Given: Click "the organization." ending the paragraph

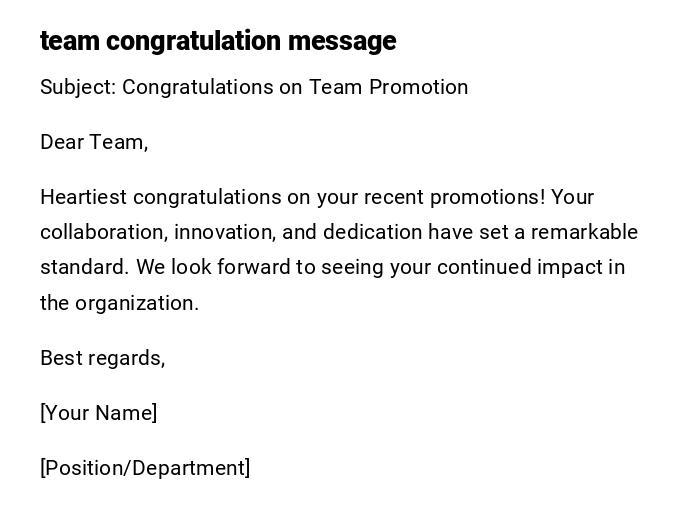Looking at the screenshot, I should click(119, 303).
